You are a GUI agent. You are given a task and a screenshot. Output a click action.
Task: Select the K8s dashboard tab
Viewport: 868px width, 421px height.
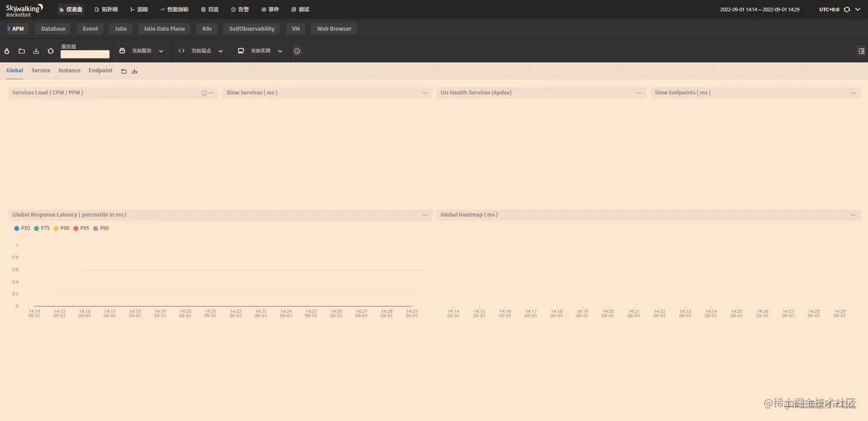[x=207, y=29]
